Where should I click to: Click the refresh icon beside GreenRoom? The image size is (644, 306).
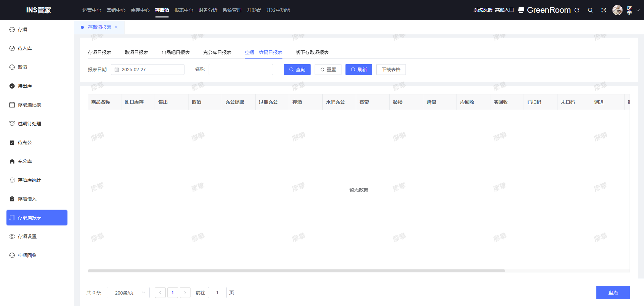point(577,10)
